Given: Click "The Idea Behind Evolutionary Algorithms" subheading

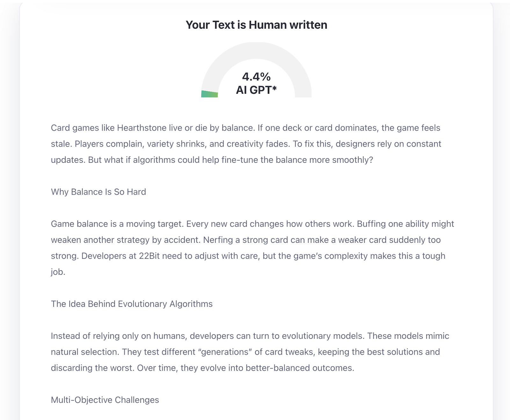Looking at the screenshot, I should click(x=132, y=304).
